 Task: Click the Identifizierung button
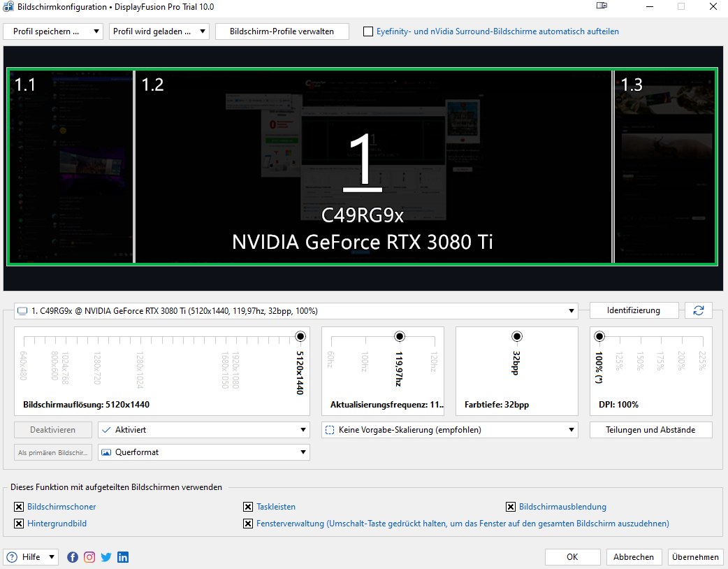pyautogui.click(x=634, y=310)
